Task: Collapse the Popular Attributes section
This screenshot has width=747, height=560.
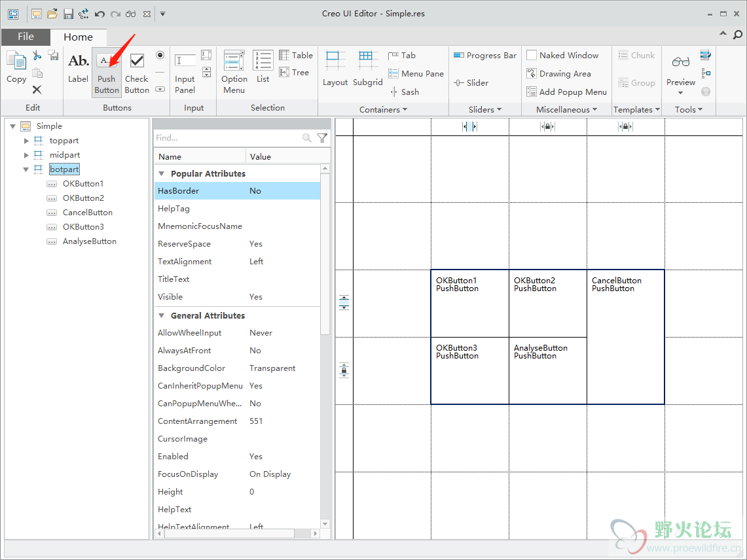Action: point(162,174)
